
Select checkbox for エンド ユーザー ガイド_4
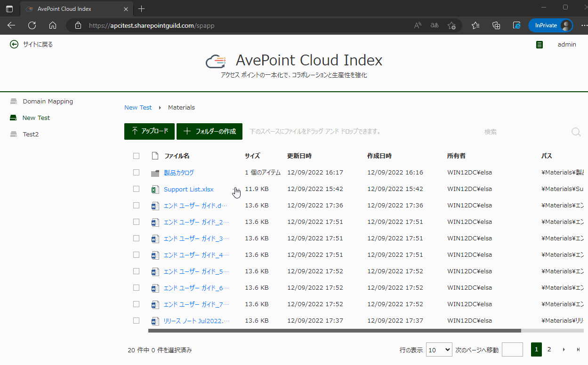pyautogui.click(x=137, y=254)
